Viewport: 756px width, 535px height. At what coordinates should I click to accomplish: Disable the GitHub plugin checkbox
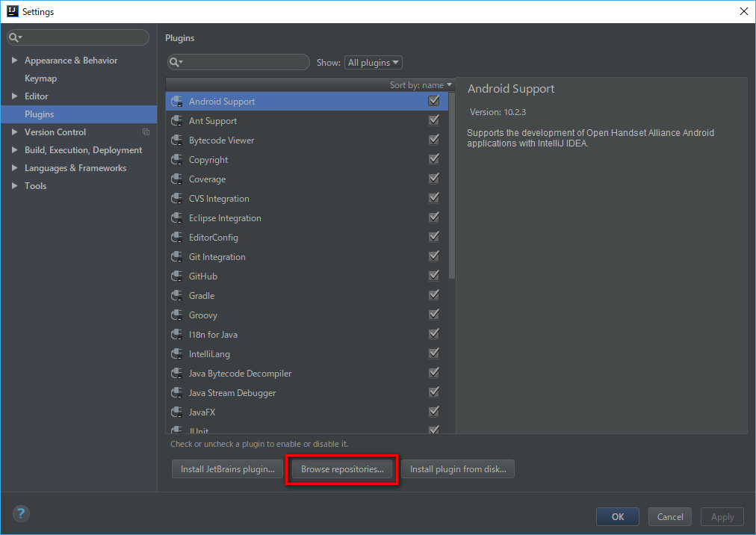click(434, 276)
